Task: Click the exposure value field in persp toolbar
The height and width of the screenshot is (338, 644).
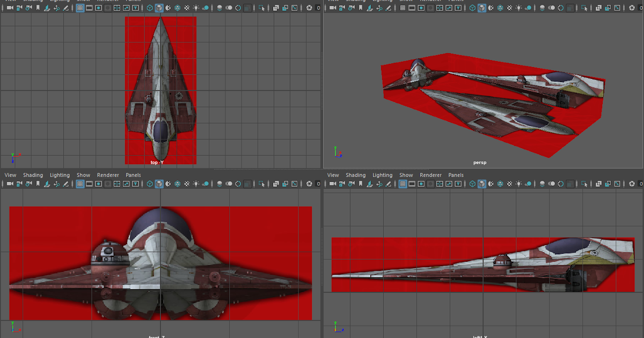Action: pos(640,8)
